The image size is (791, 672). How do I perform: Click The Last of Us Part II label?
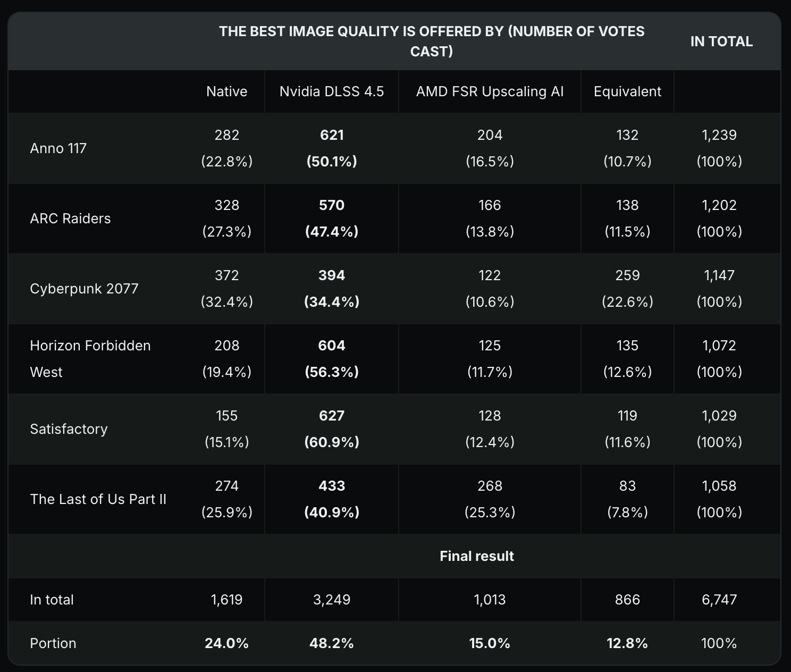[x=98, y=499]
